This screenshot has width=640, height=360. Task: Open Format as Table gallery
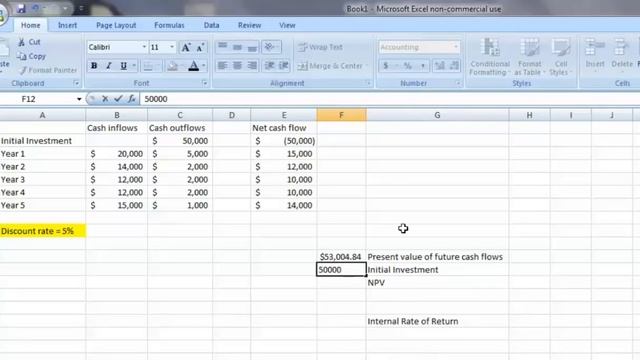tap(529, 57)
